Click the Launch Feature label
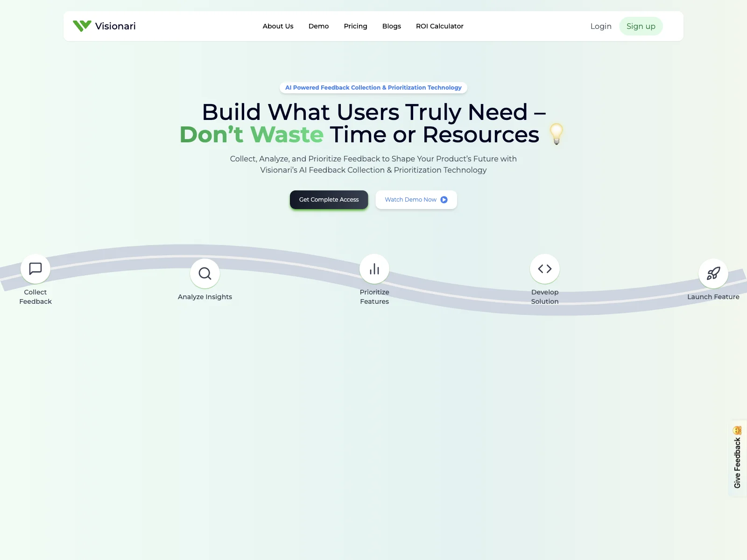747x560 pixels. pyautogui.click(x=713, y=297)
